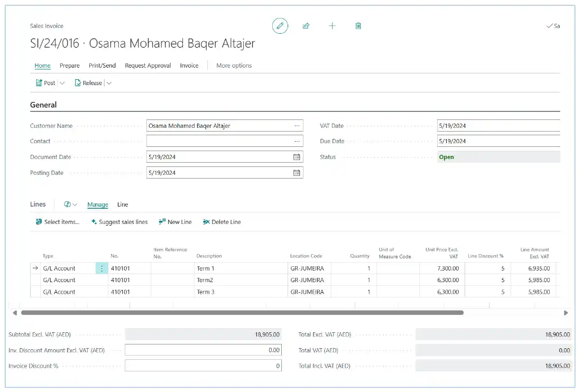This screenshot has width=581, height=392.
Task: Click the Line Discount % cell for Term 1
Action: click(487, 268)
